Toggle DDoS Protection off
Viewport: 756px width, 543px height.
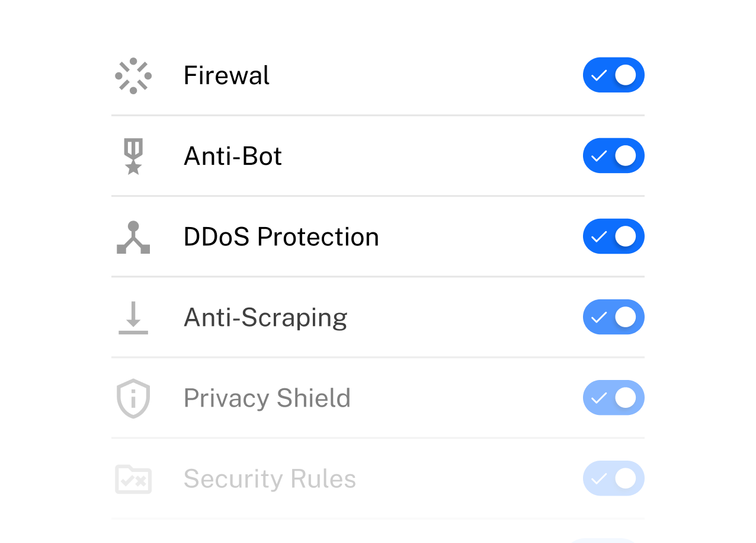click(613, 237)
